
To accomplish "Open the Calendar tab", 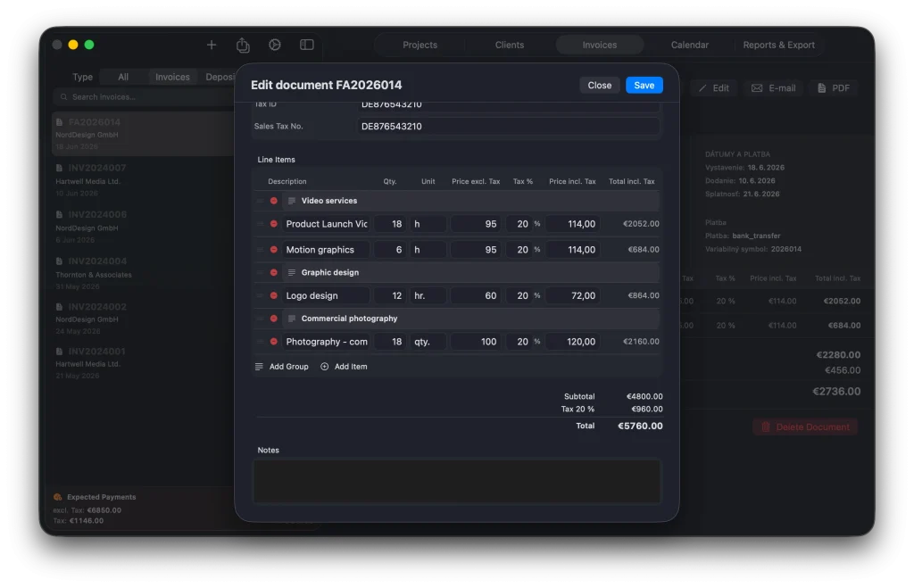I will point(690,45).
